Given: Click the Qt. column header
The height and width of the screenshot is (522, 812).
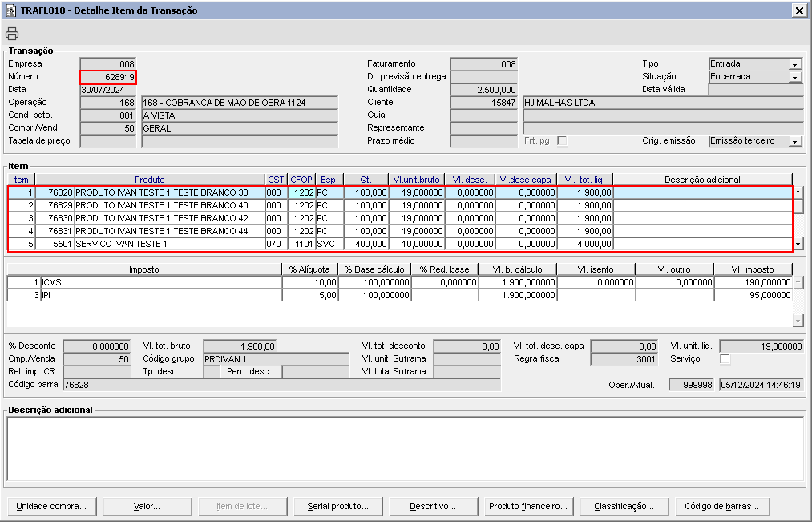Looking at the screenshot, I should [366, 180].
